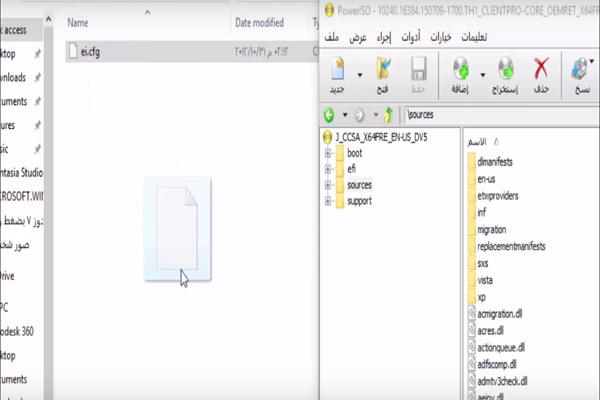
Task: Expand the support folder in tree
Action: click(328, 201)
